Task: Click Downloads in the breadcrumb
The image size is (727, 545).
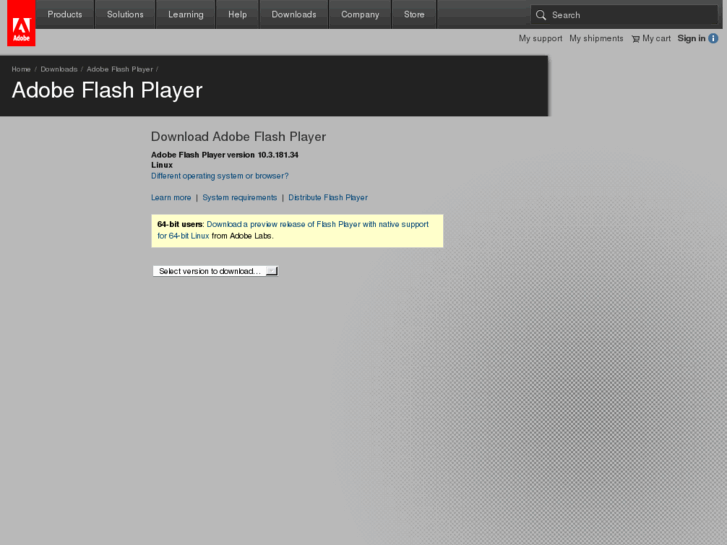Action: [59, 69]
